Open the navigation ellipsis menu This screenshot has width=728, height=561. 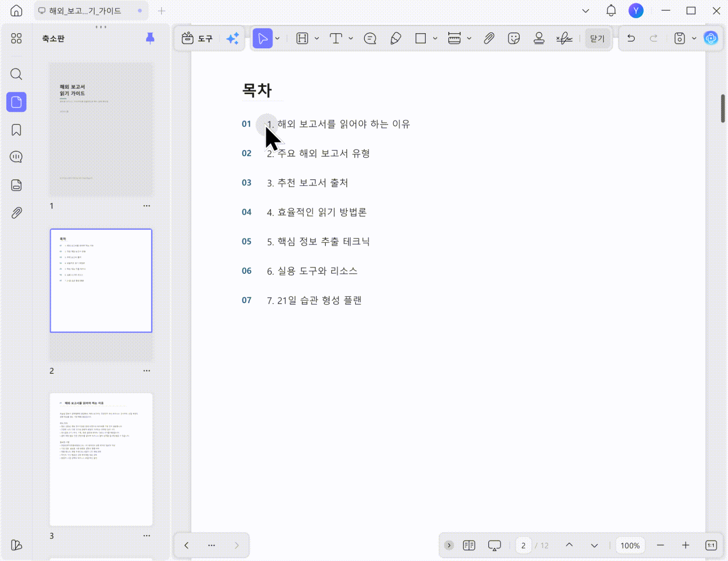[x=212, y=545]
